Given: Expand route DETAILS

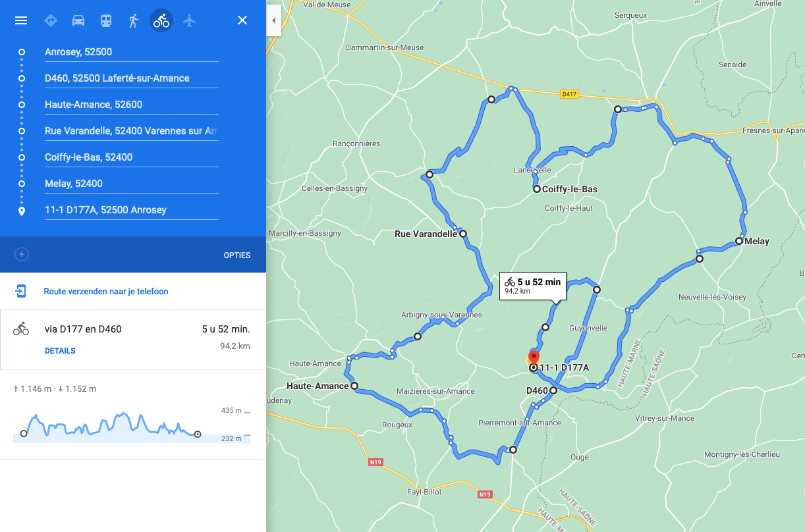Looking at the screenshot, I should [x=60, y=351].
